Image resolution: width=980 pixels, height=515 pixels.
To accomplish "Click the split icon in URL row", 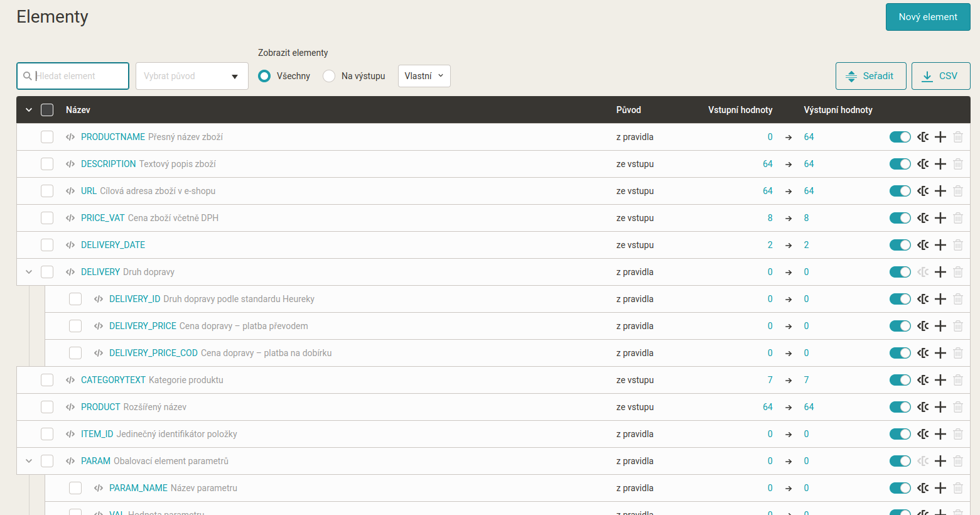I will (922, 191).
